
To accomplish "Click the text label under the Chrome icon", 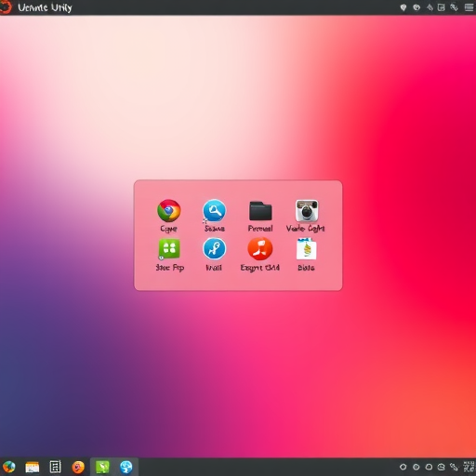I will [168, 229].
